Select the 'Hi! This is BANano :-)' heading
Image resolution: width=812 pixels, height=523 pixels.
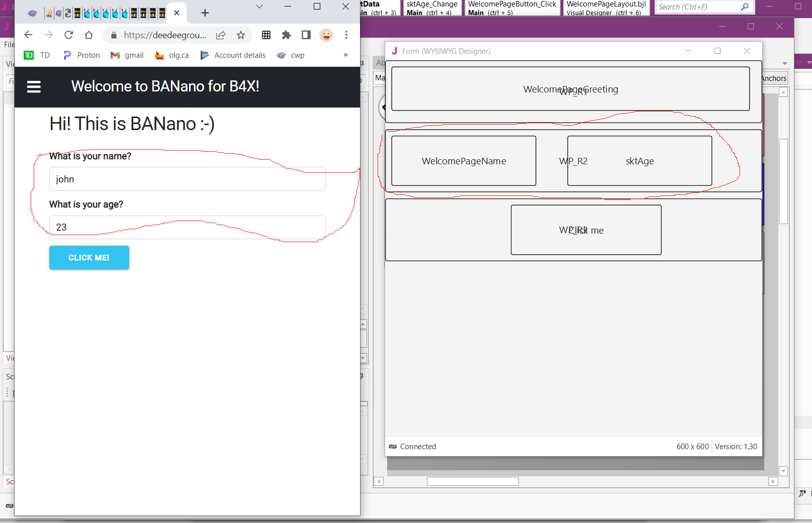click(132, 124)
